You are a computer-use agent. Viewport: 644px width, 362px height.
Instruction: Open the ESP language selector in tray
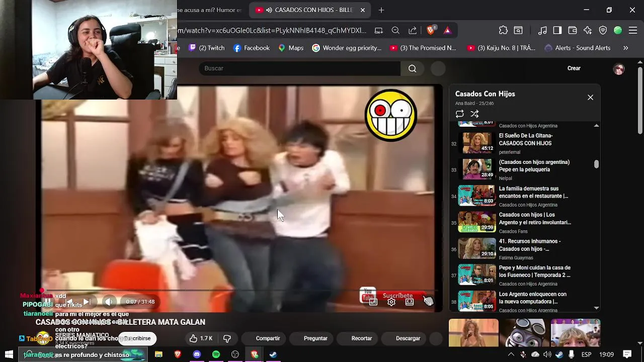[586, 354]
